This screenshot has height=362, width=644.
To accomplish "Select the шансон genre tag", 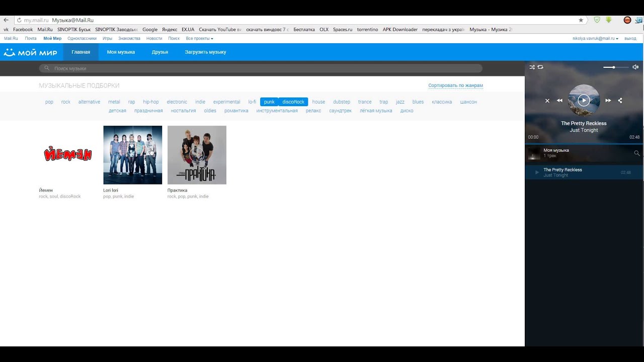I will [468, 102].
